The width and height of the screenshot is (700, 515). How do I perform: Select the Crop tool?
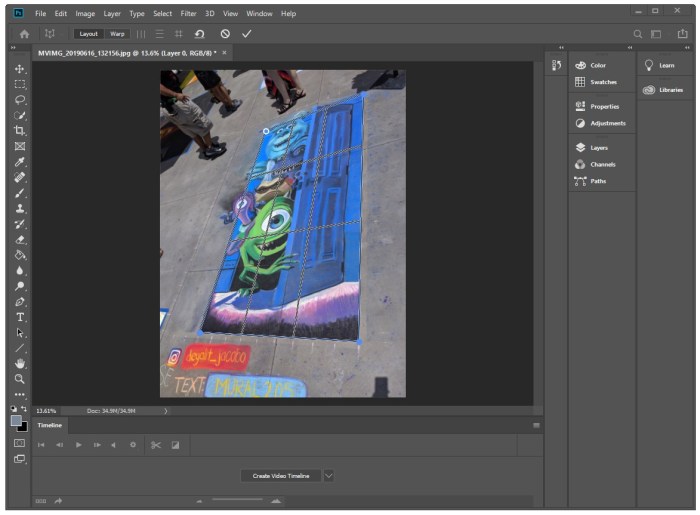[x=20, y=131]
